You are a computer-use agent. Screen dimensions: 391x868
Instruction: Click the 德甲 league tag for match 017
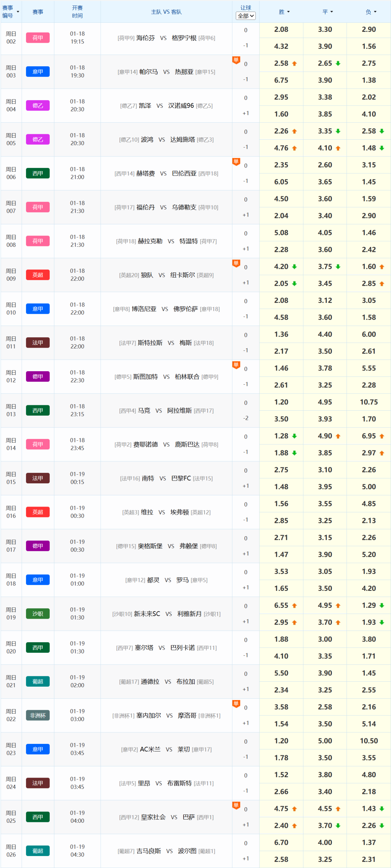click(x=38, y=546)
